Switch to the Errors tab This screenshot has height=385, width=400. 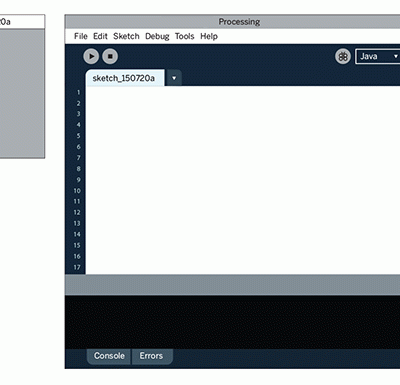(152, 356)
